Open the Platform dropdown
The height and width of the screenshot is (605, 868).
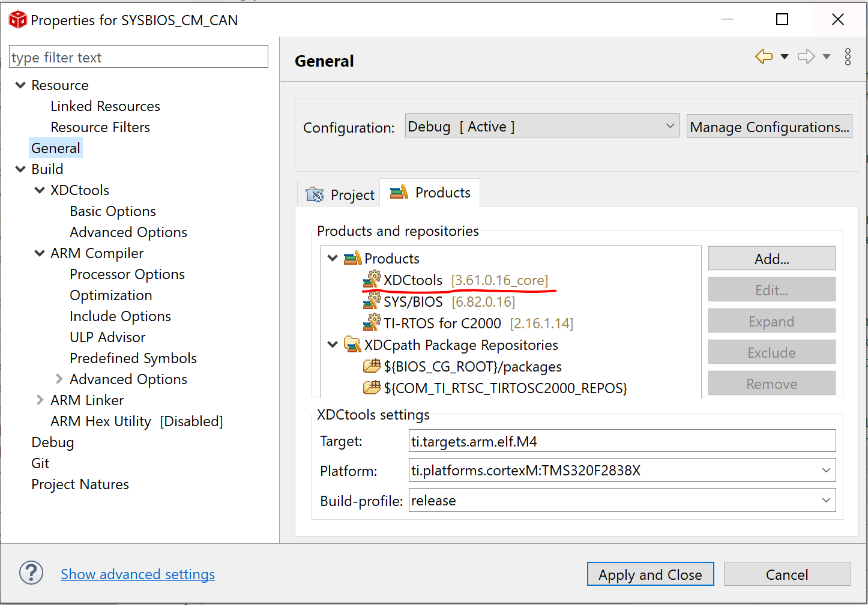[x=826, y=471]
